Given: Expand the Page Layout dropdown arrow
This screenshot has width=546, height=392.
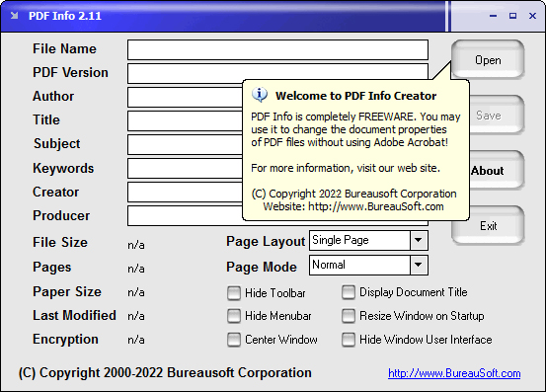Looking at the screenshot, I should 419,240.
